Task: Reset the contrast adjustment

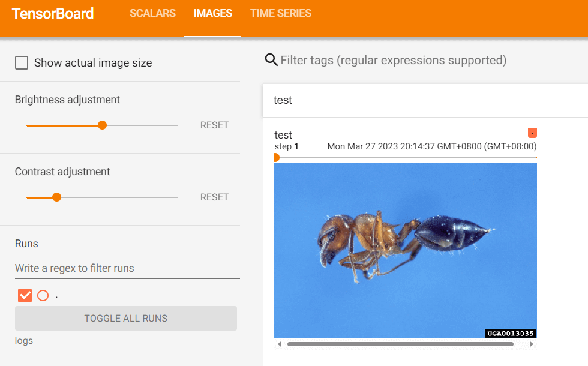Action: click(x=214, y=197)
